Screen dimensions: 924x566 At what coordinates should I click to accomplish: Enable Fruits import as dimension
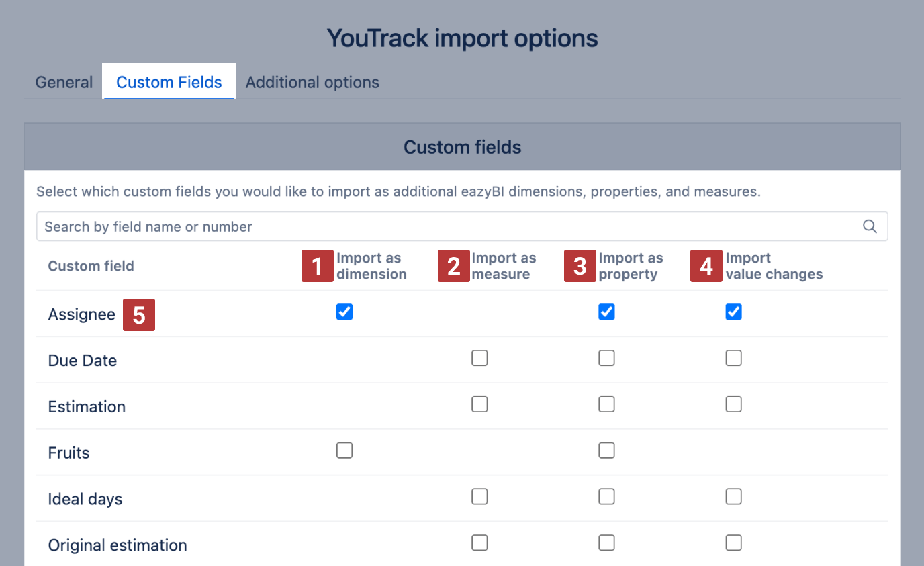344,451
